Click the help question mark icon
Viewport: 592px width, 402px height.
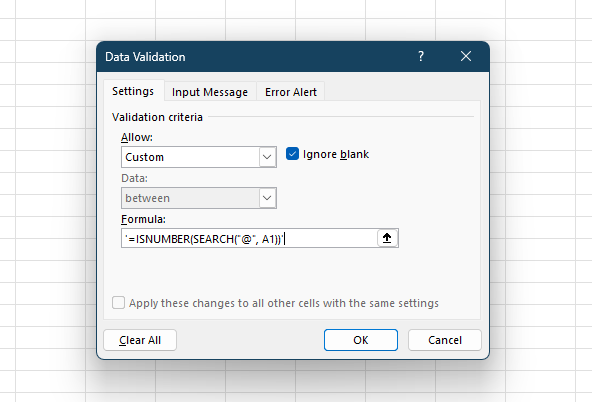point(421,56)
